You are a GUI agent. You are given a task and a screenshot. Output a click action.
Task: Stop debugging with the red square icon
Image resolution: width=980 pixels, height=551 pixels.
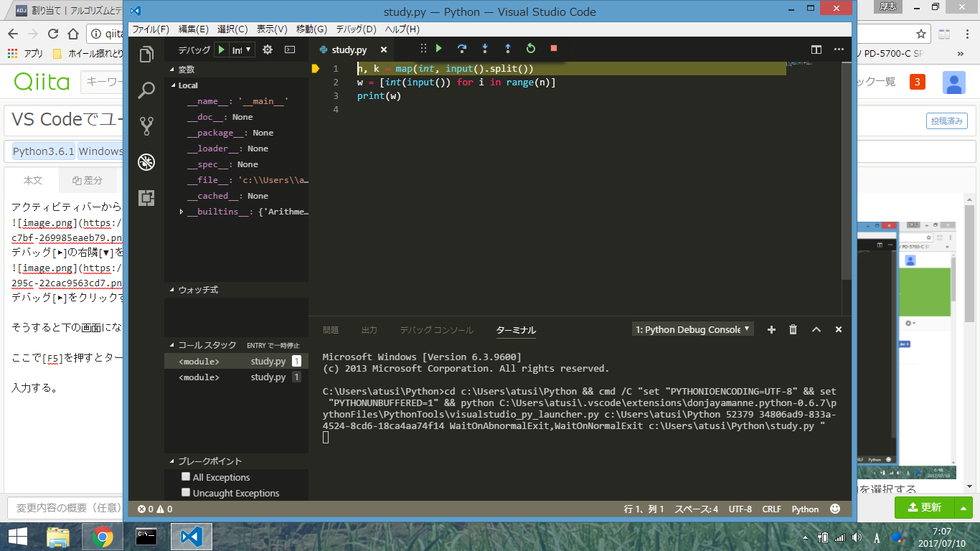tap(552, 49)
